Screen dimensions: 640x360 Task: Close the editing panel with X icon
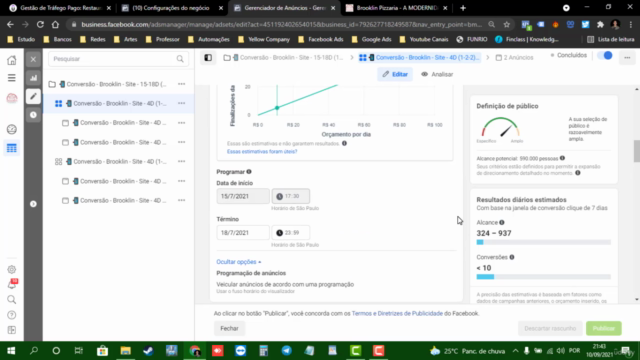click(33, 60)
